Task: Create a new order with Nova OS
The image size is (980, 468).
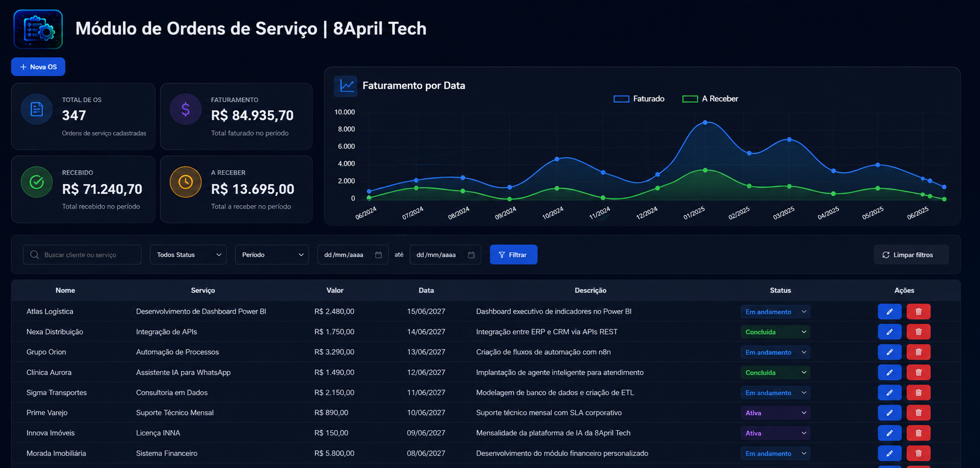Action: (38, 67)
